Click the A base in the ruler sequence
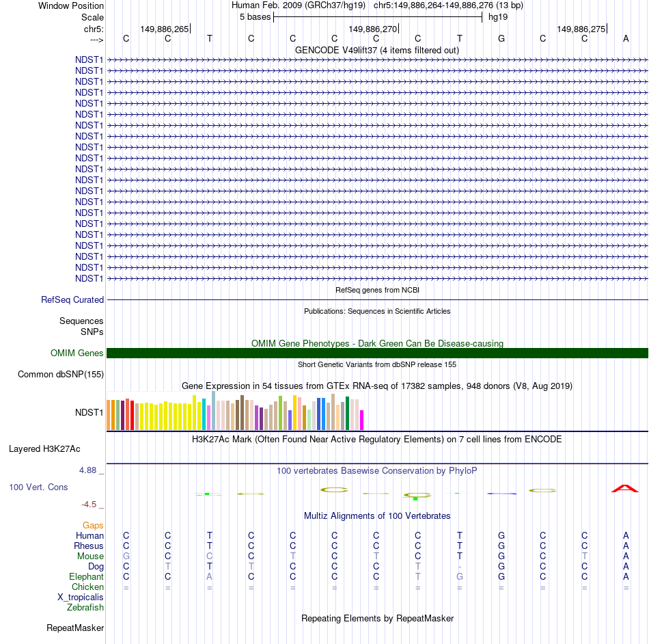 coord(626,38)
